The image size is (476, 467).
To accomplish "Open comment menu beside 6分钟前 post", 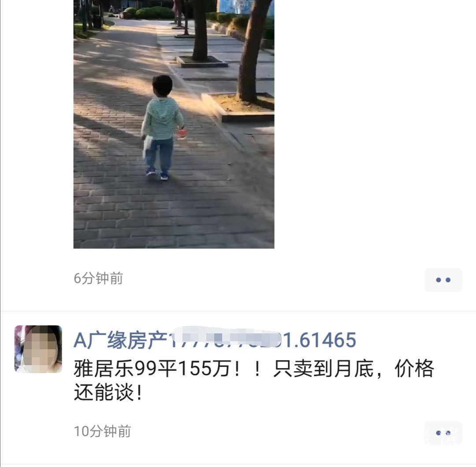I will pyautogui.click(x=443, y=280).
